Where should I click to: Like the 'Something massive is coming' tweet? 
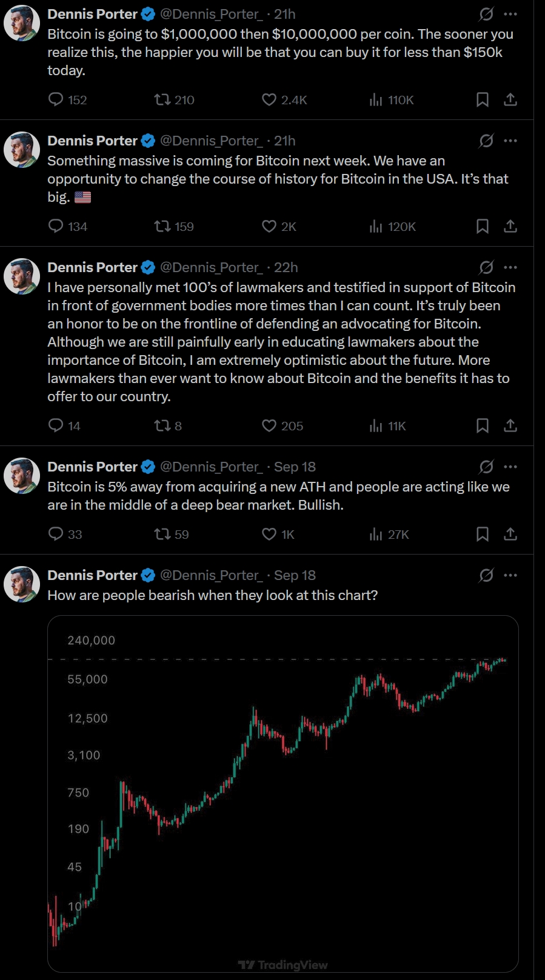(x=269, y=226)
